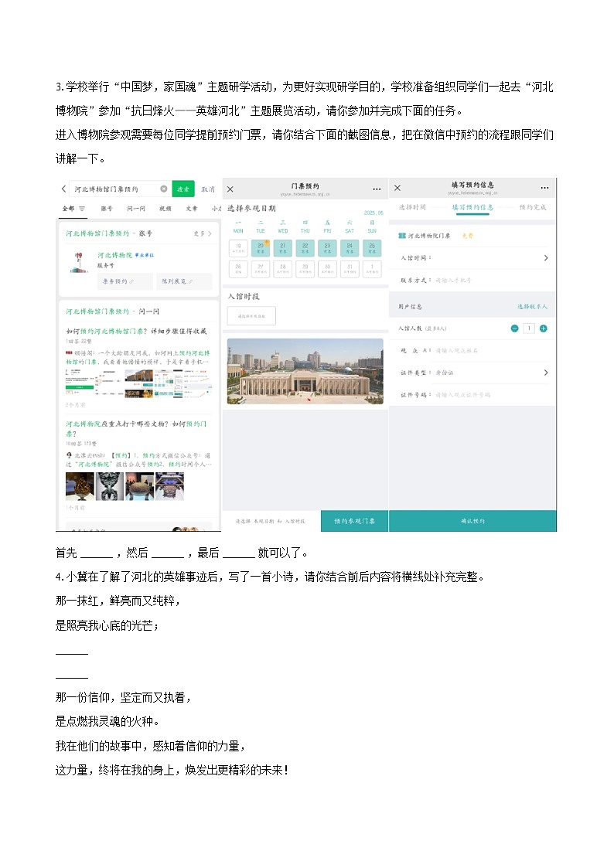Tap the 入馆时段 time slot box
This screenshot has height=868, width=614.
click(251, 316)
